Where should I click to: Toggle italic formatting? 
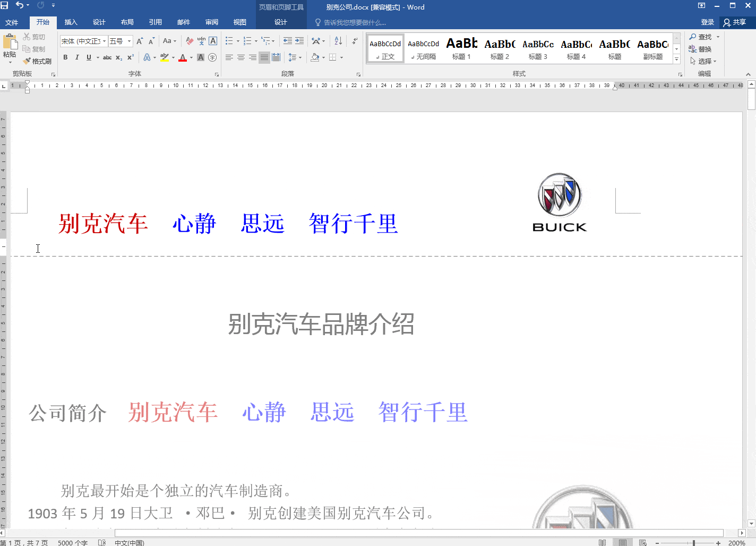click(77, 57)
